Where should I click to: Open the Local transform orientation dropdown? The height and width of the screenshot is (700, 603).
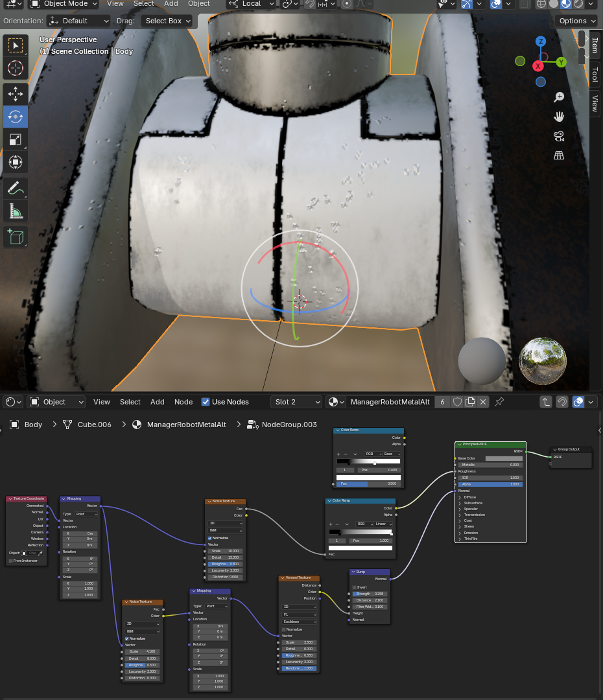coord(252,4)
